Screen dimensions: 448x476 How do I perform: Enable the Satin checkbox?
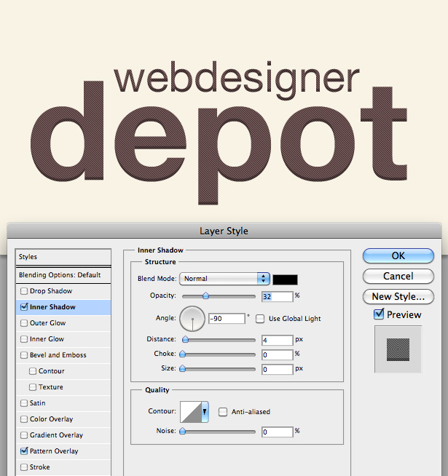[24, 403]
